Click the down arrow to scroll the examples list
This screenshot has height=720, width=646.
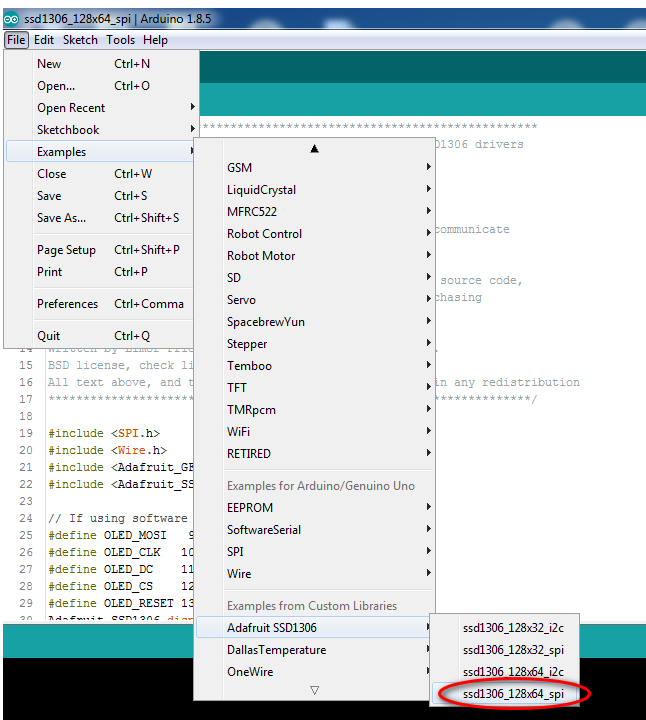tap(315, 690)
